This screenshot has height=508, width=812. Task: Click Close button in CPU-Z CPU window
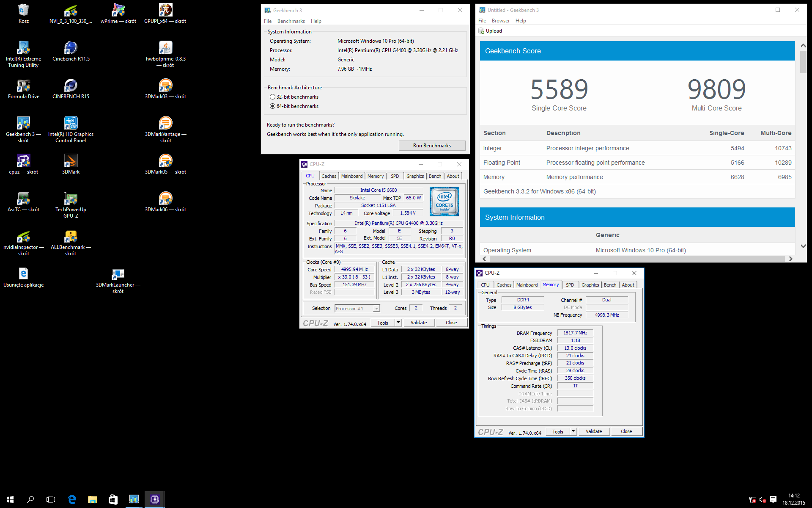pos(451,323)
